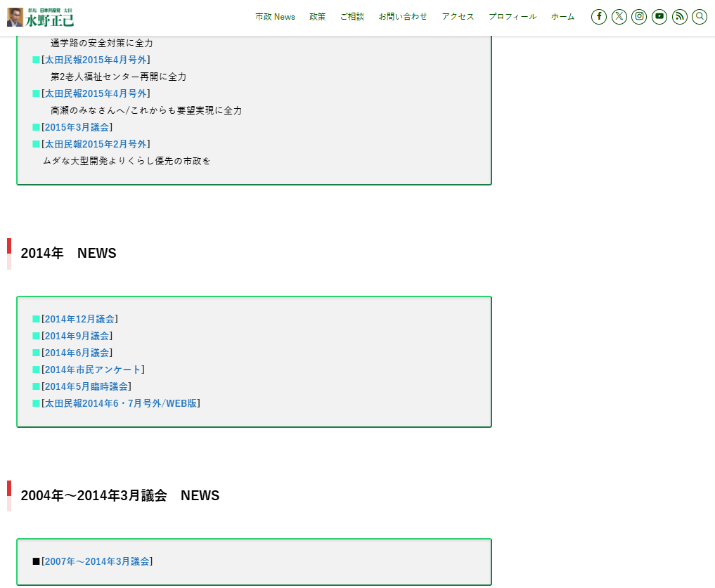Image resolution: width=715 pixels, height=588 pixels.
Task: Open the RSS feed icon
Action: (679, 17)
